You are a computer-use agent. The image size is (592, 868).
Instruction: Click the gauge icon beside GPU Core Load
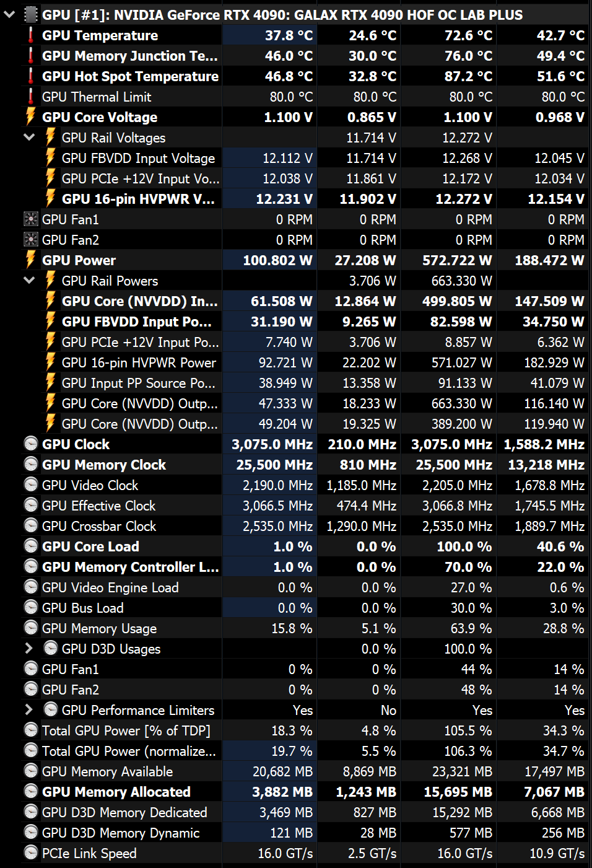31,546
